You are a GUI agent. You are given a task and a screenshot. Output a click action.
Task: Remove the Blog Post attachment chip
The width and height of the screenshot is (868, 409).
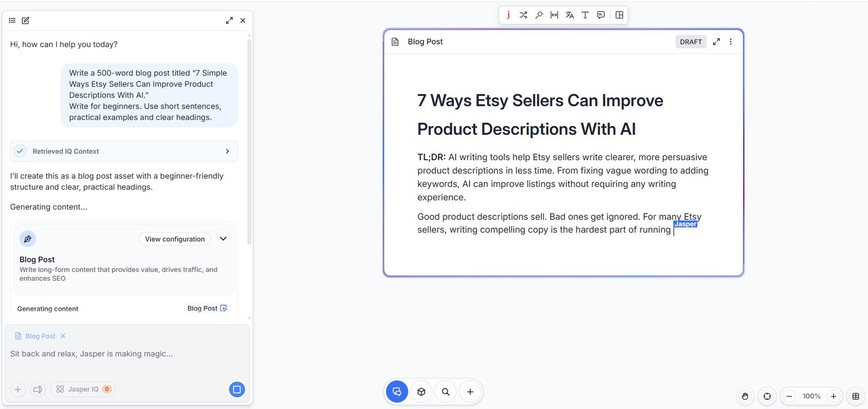coord(63,336)
